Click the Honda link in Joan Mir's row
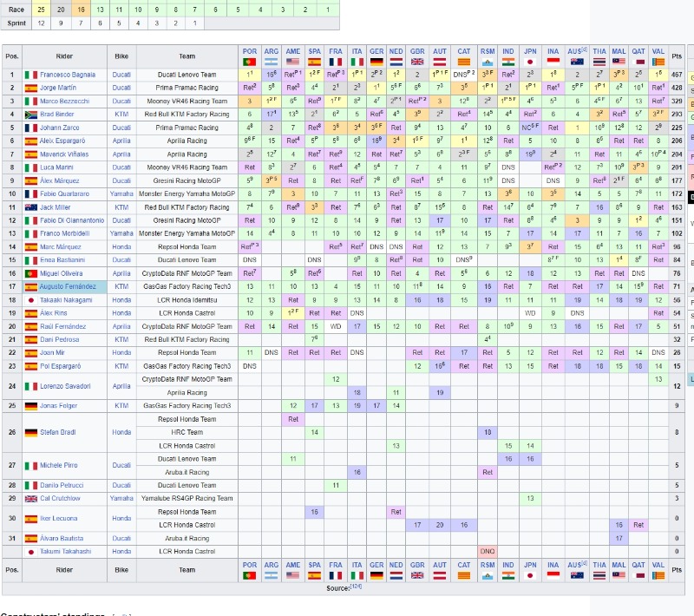This screenshot has width=694, height=616. 121,353
